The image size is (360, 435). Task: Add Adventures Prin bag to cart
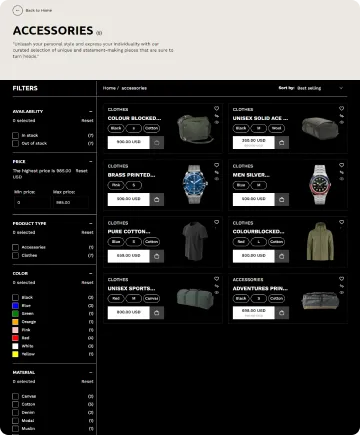coord(282,313)
